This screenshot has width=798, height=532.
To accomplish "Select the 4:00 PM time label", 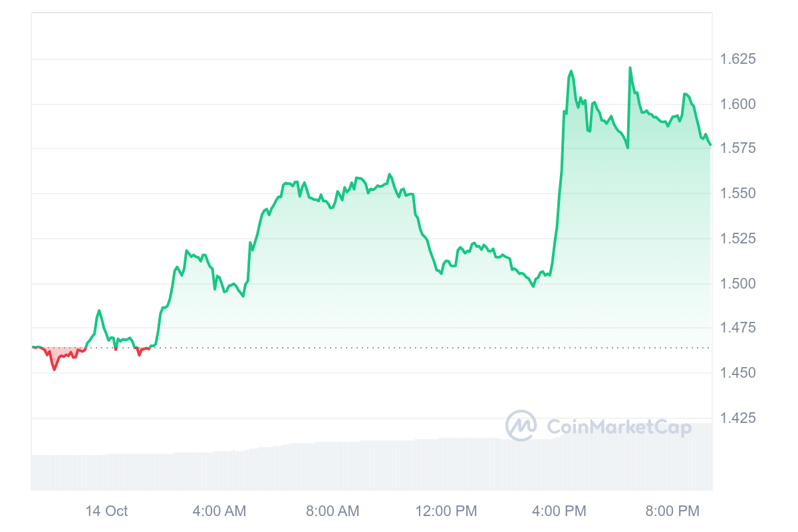I will [x=560, y=511].
